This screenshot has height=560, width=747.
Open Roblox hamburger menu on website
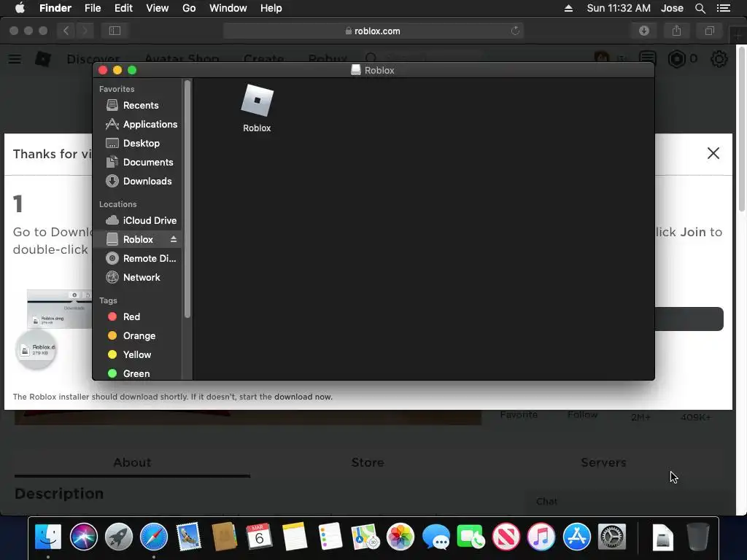[15, 59]
